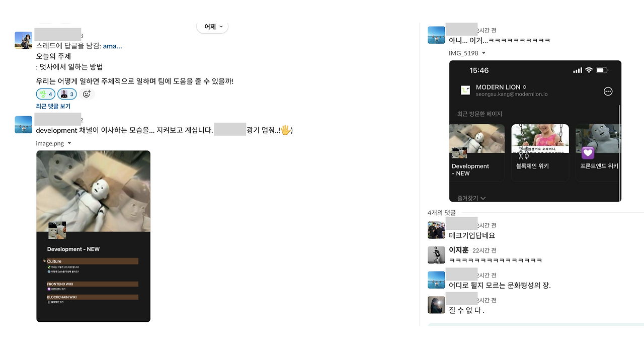The height and width of the screenshot is (362, 644).
Task: Collapse the image.png attachment arrow
Action: click(69, 143)
